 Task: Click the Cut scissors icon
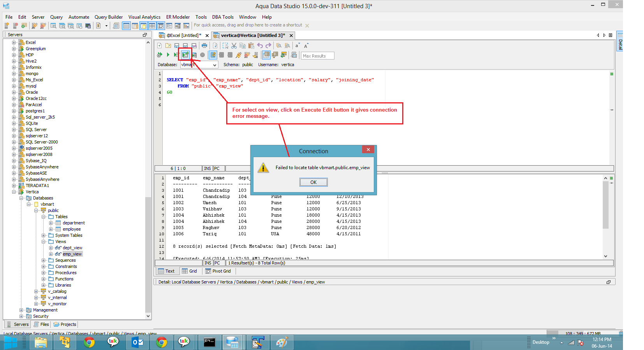coord(234,45)
